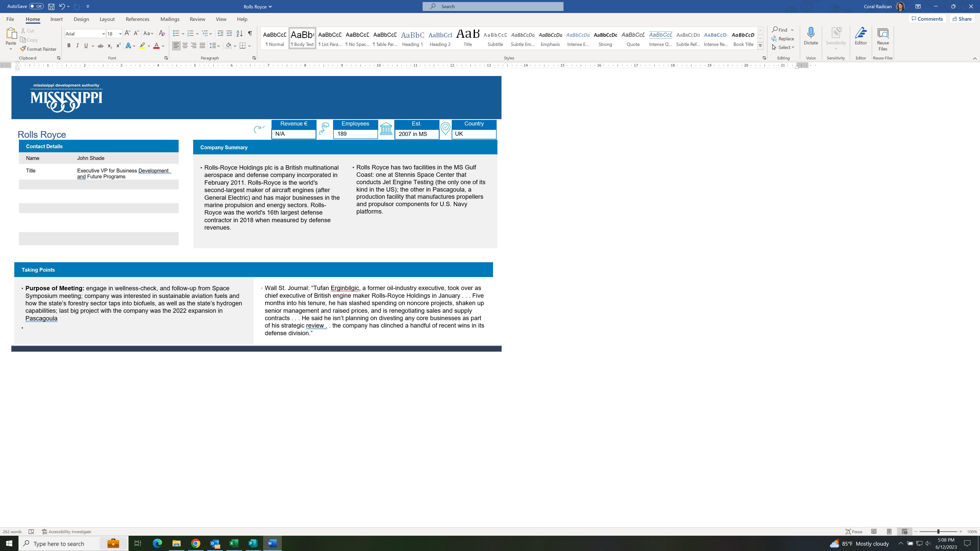This screenshot has height=551, width=980.
Task: Switch to the Layout tab
Action: [107, 19]
